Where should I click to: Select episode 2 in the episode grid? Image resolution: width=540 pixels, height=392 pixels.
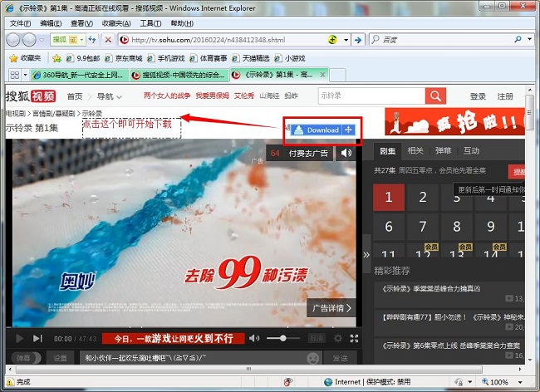coord(423,197)
